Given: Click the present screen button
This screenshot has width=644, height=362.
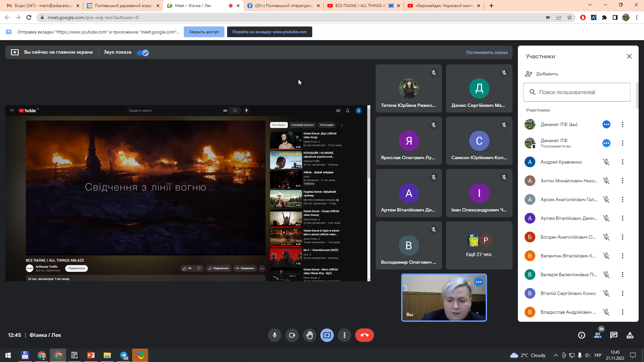Looking at the screenshot, I should click(327, 335).
